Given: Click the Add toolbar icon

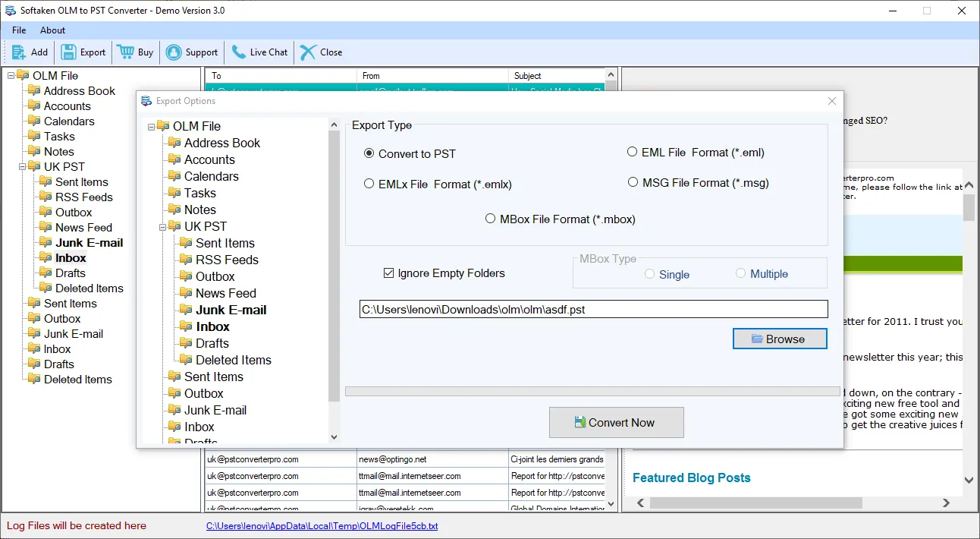Looking at the screenshot, I should [x=19, y=52].
